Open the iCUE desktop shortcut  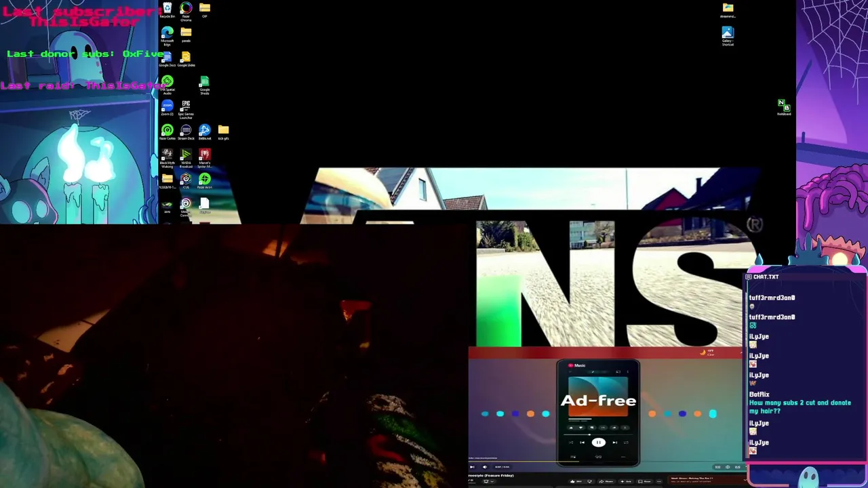186,181
